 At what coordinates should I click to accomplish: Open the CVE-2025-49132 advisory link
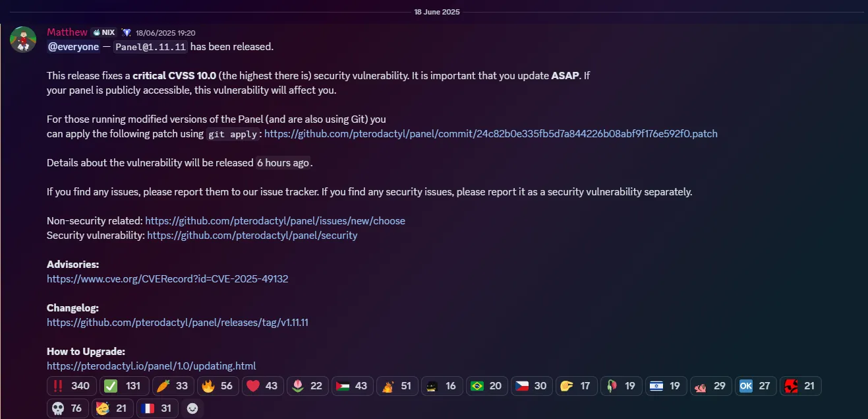pyautogui.click(x=167, y=279)
